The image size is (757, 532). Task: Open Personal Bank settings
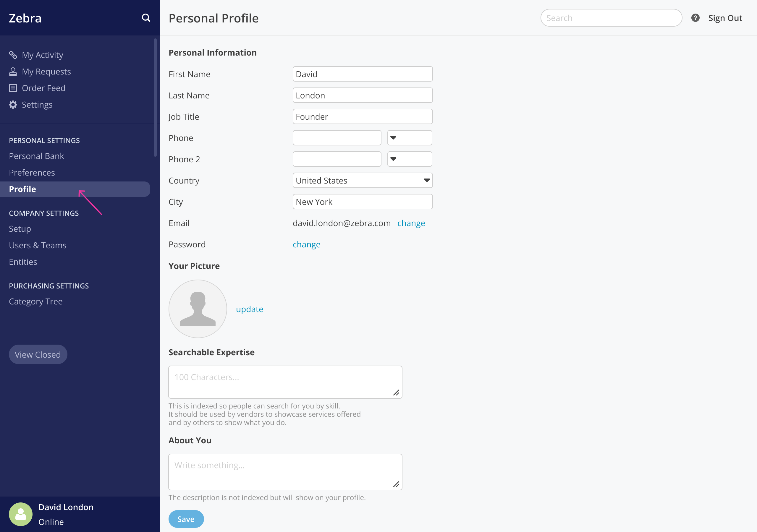coord(36,156)
